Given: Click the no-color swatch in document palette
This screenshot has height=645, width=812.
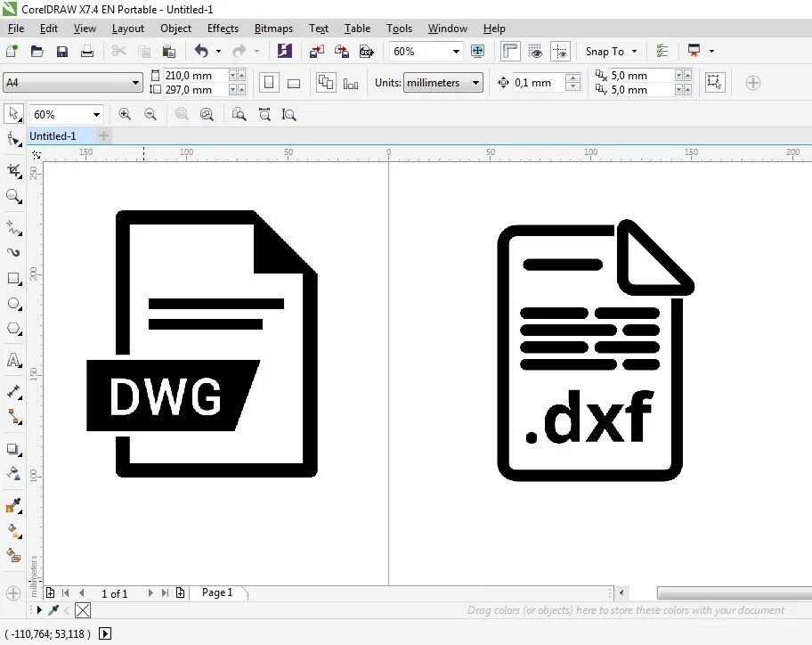Looking at the screenshot, I should pos(83,610).
